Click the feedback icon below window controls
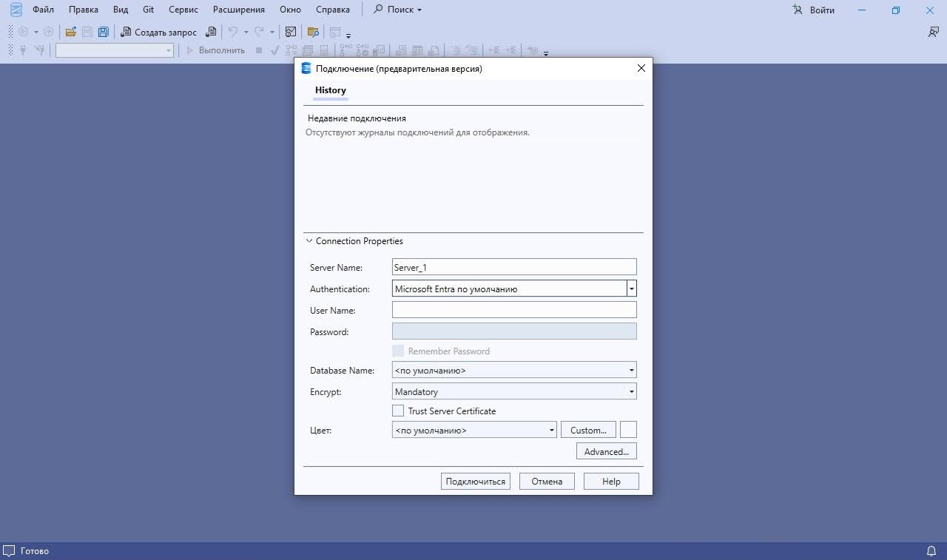 [933, 32]
